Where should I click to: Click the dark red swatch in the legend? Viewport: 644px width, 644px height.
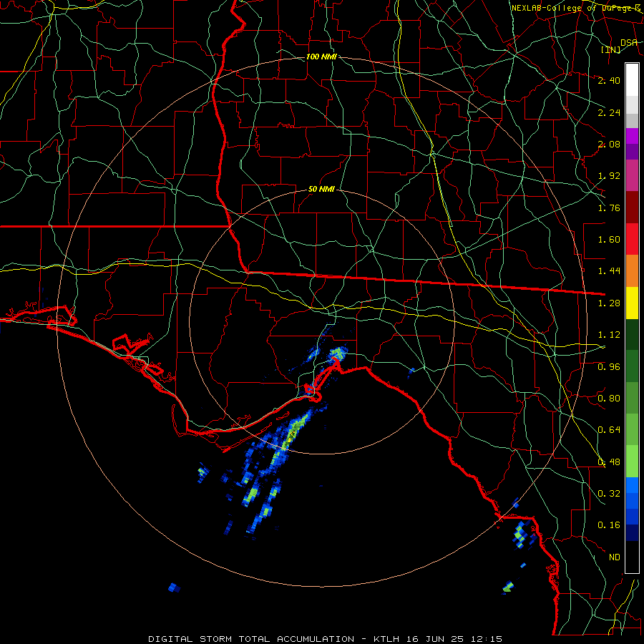632,208
